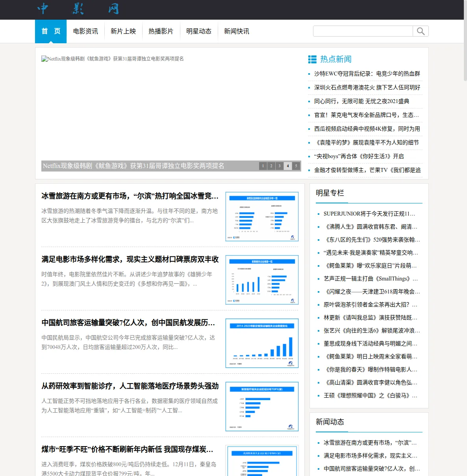This screenshot has height=476, width=467.
Task: Open 遇见未来·我是演奏家 link
Action: coord(371,253)
